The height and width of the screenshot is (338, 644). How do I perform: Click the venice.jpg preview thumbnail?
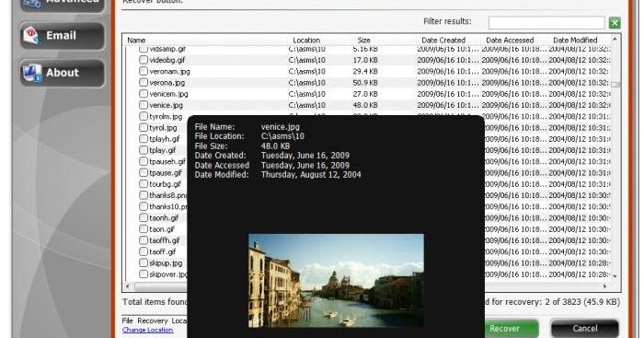[336, 280]
